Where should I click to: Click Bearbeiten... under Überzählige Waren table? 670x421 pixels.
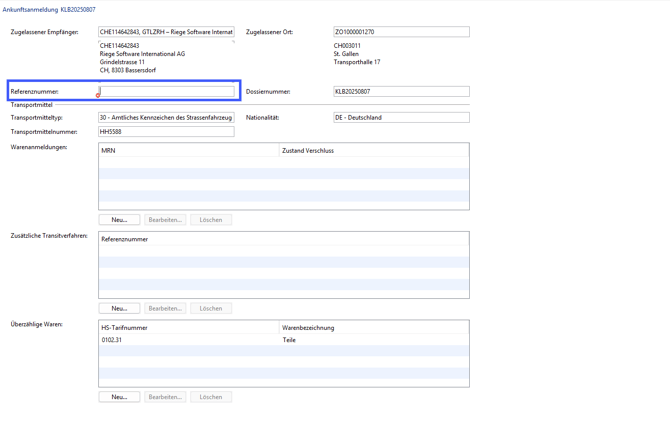165,397
